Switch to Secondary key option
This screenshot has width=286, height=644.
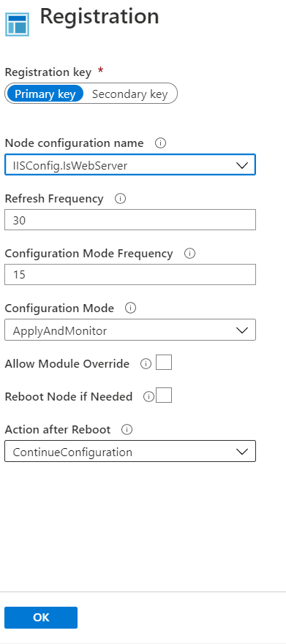click(x=130, y=94)
